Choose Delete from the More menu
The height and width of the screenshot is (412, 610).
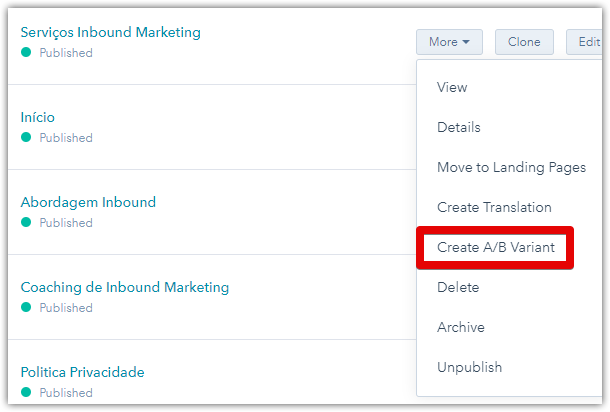click(458, 287)
